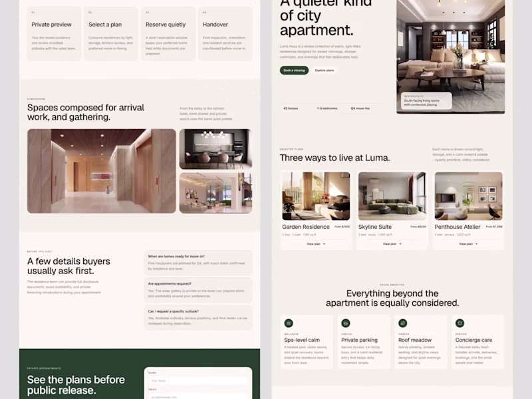This screenshot has width=532, height=399.
Task: Click the Concierge care service icon
Action: tap(460, 323)
